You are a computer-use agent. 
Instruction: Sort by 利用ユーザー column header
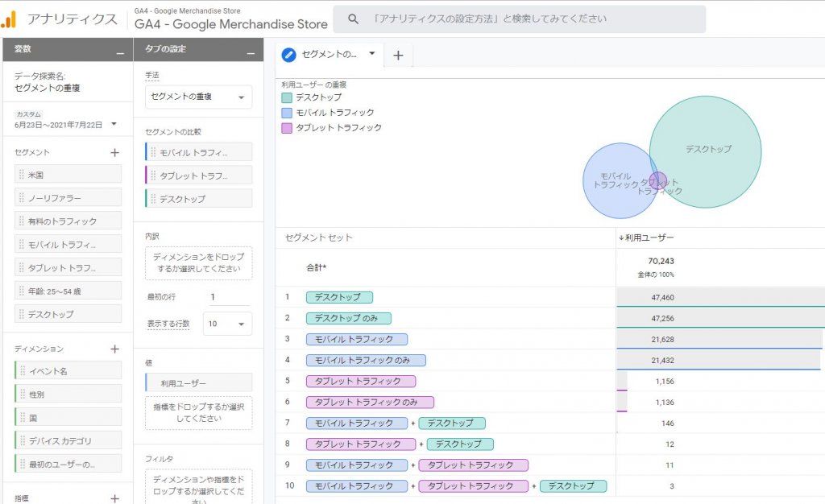click(x=647, y=238)
